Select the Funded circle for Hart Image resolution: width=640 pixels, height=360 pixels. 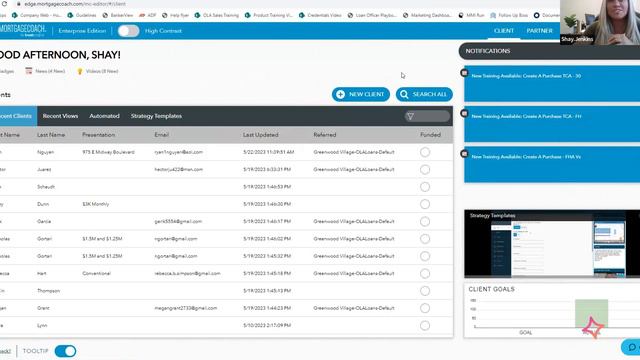coord(425,273)
